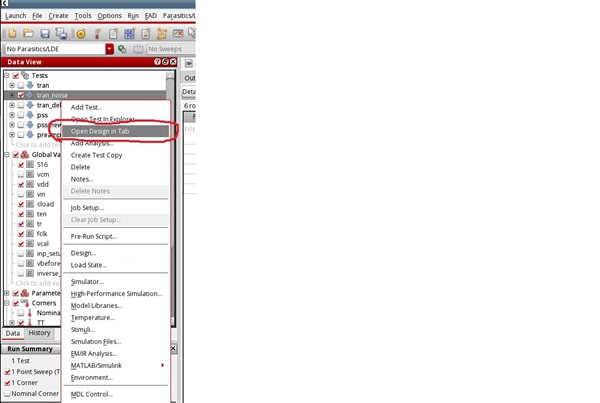The width and height of the screenshot is (600, 403).
Task: Open the No Parasitics/LDE dropdown
Action: [x=109, y=48]
